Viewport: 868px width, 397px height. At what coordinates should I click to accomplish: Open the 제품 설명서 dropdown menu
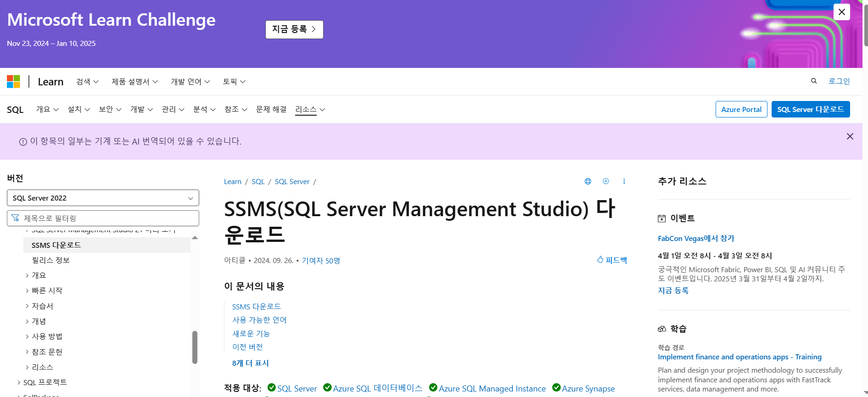135,82
